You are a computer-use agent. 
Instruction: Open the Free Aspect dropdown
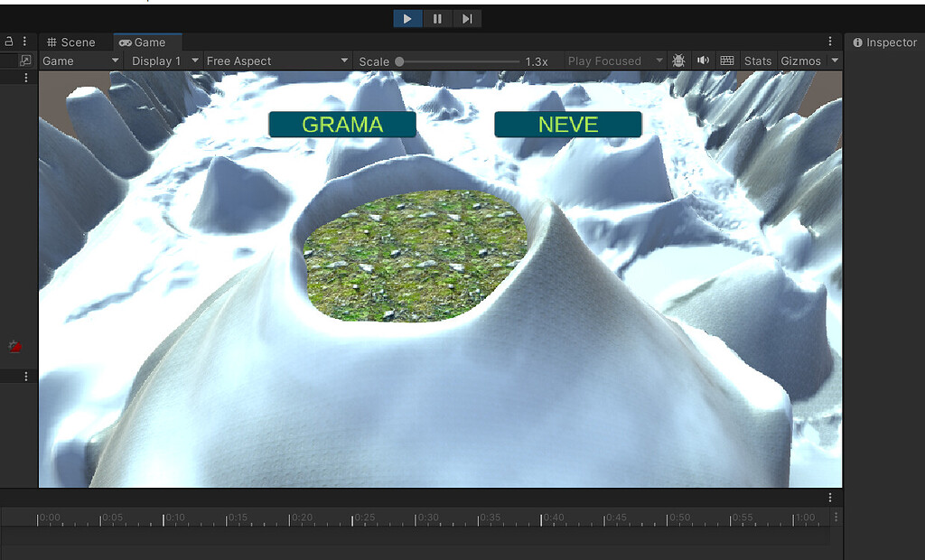pos(276,61)
